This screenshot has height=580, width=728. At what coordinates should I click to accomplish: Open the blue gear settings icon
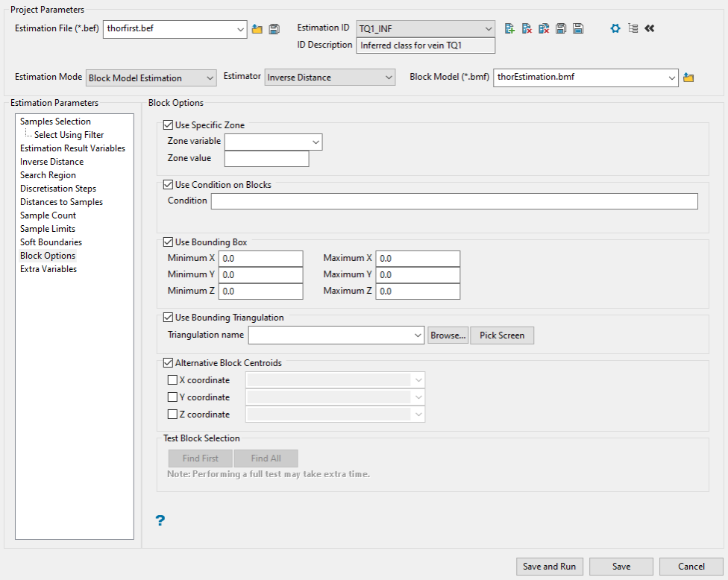[615, 28]
